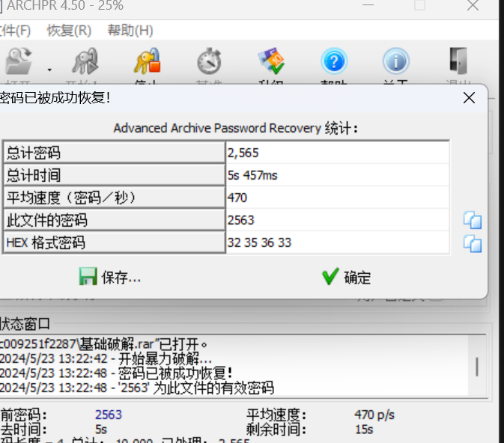Click the Stop recovery key-lock icon

click(148, 61)
